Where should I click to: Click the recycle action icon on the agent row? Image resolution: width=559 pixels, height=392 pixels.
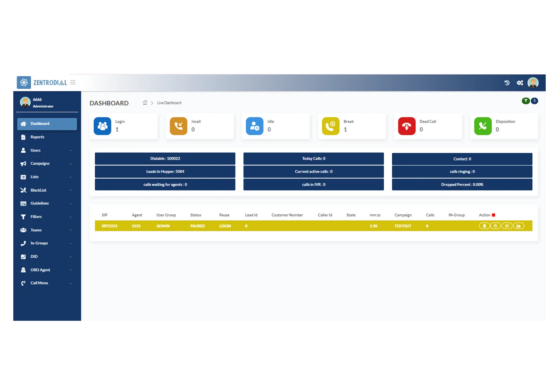tap(495, 225)
